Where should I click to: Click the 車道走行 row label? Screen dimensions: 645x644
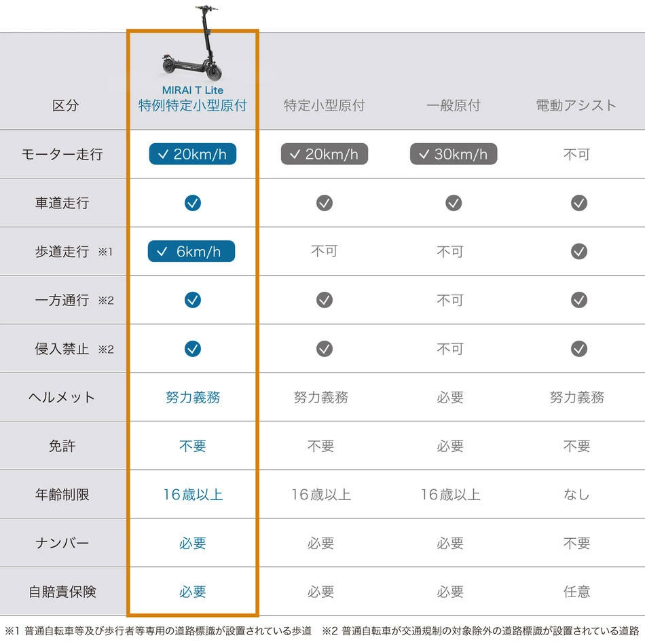(62, 203)
